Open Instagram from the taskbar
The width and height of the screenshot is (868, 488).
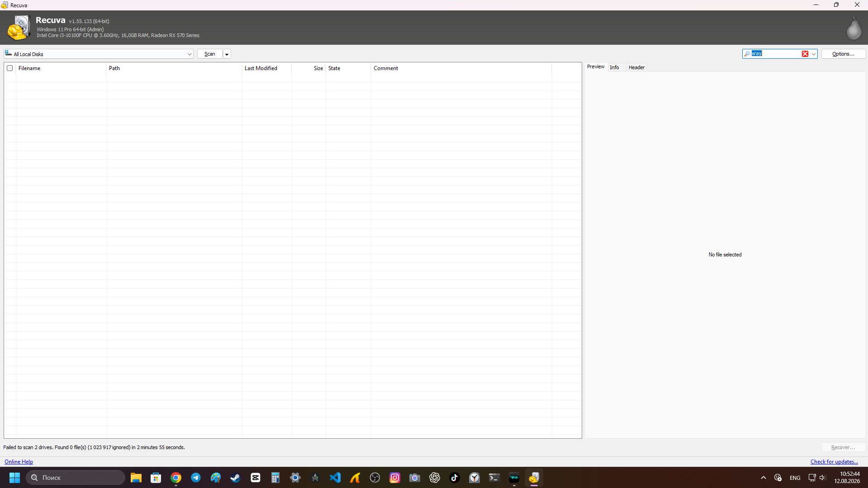pyautogui.click(x=395, y=478)
